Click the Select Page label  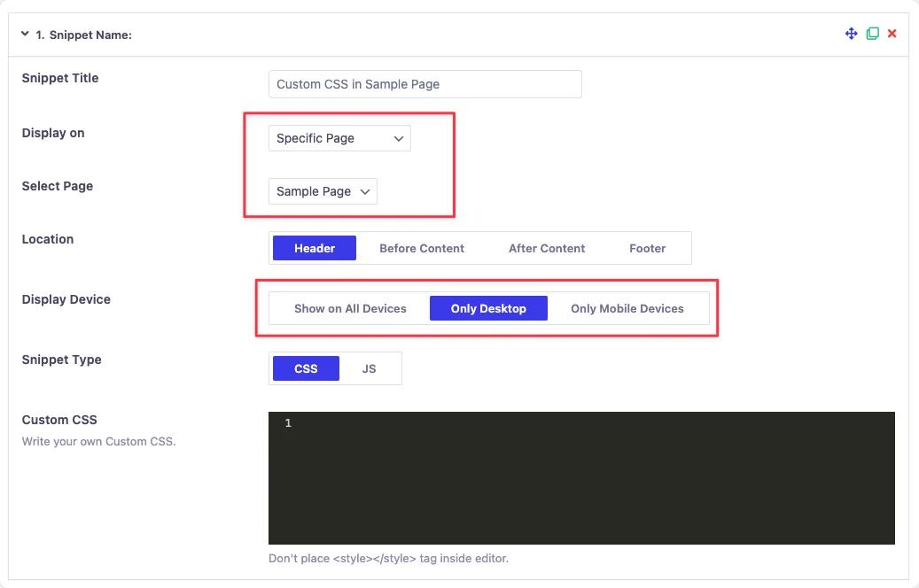click(x=58, y=186)
